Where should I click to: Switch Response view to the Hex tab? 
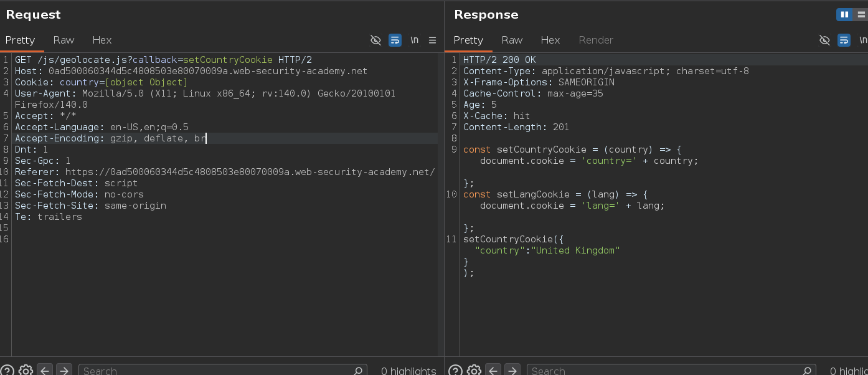(550, 40)
